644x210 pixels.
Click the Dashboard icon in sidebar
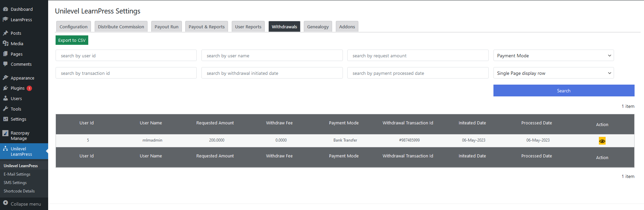(x=5, y=9)
